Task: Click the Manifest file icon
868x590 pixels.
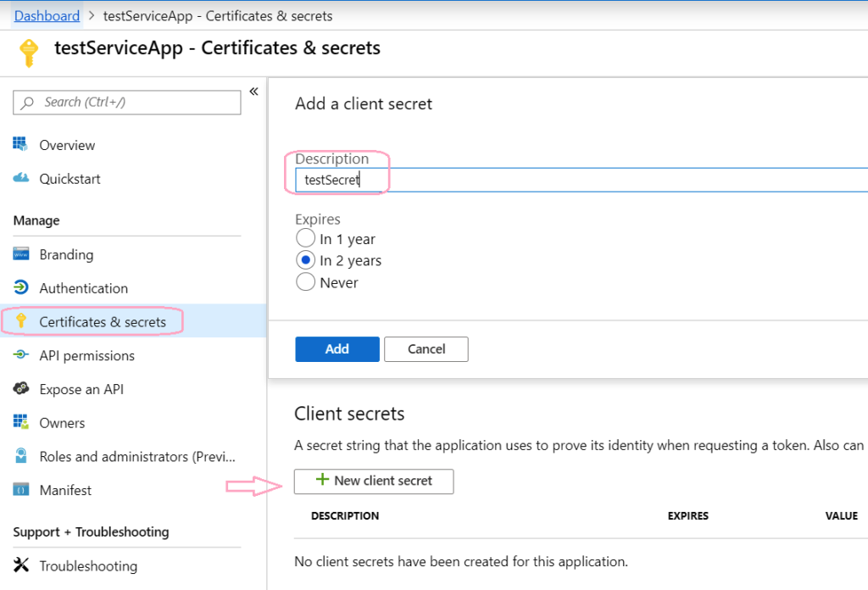Action: point(21,490)
